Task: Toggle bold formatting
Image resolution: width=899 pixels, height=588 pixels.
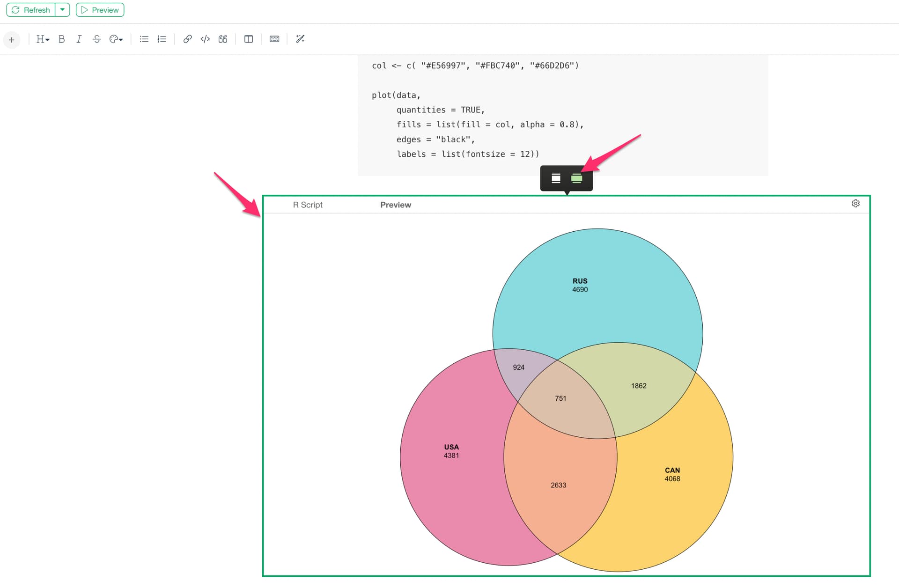Action: 61,39
